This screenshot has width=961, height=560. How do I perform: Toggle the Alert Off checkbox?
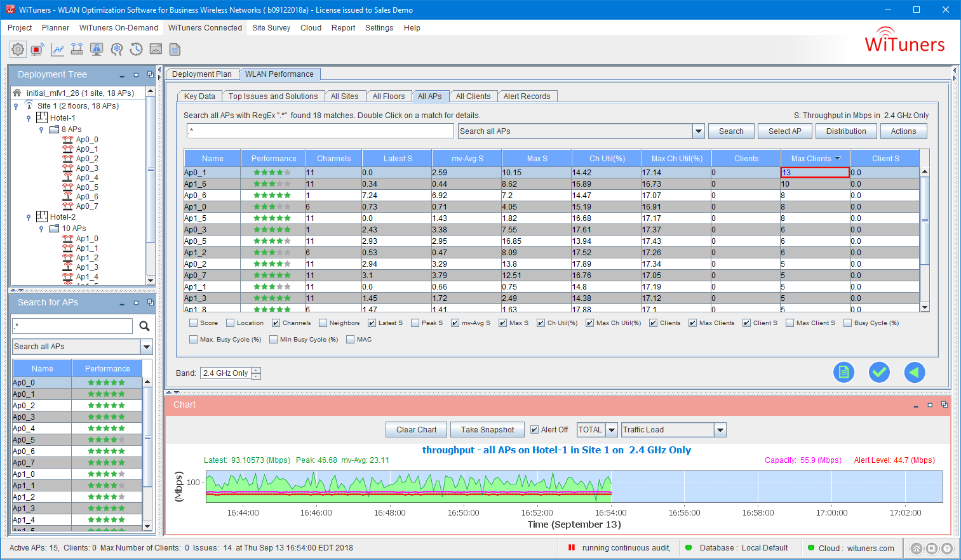535,430
